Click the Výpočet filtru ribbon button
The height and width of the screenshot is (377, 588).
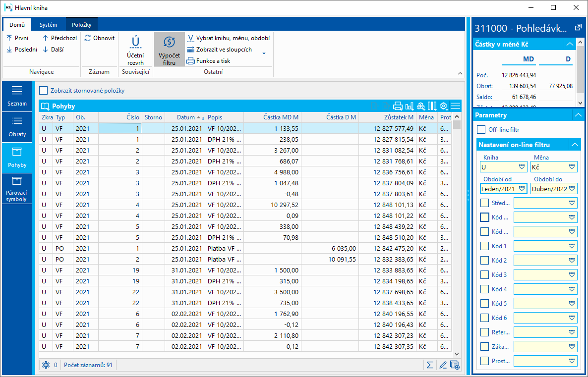(x=169, y=50)
